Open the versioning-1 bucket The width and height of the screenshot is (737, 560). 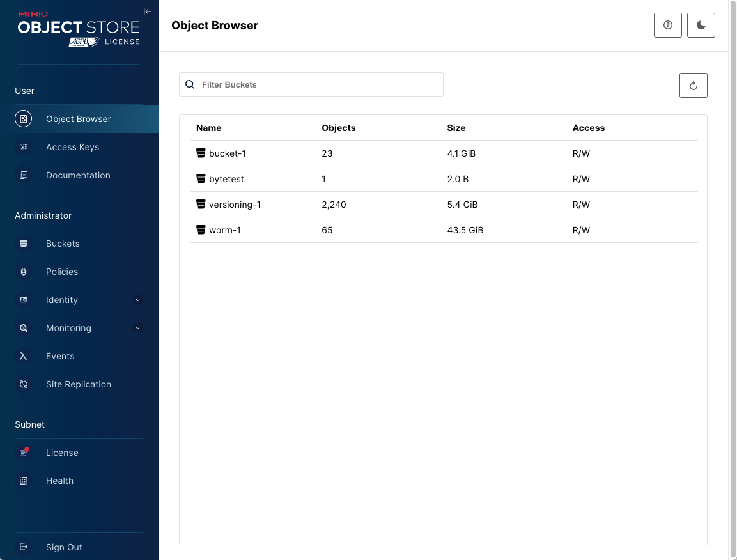click(235, 205)
